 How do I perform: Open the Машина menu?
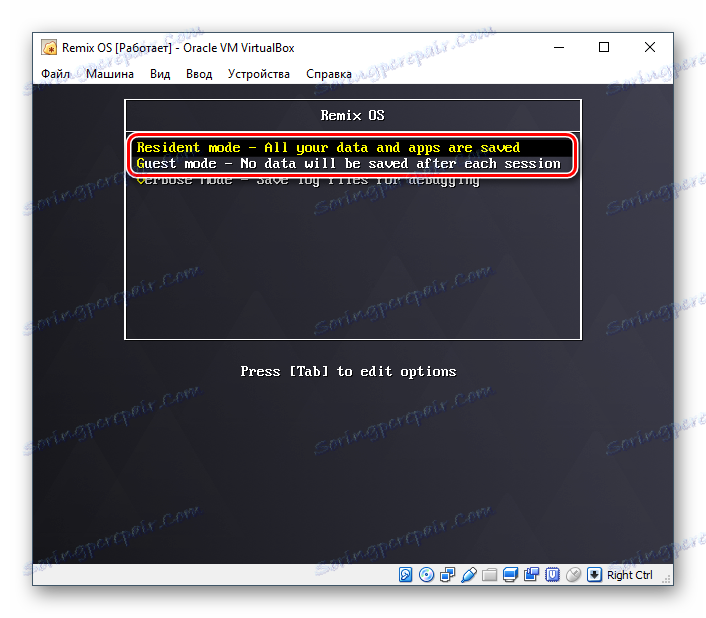110,74
